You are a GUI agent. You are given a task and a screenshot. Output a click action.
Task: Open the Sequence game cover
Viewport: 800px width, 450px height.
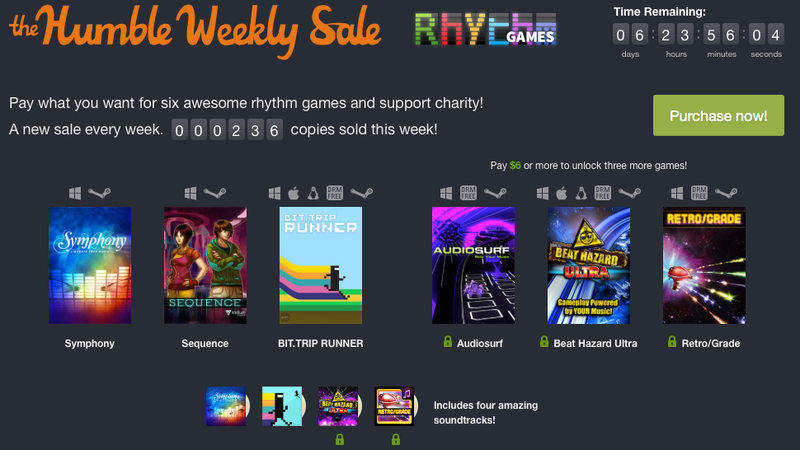point(205,265)
